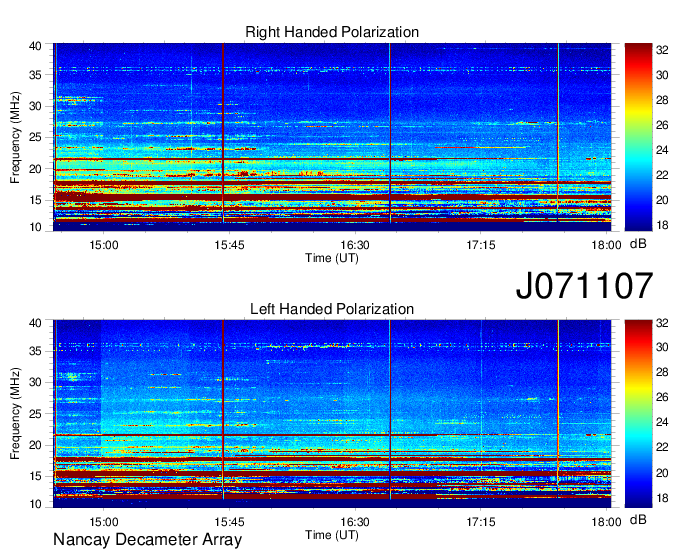Click the 20 MHz tick on top plot

[x=35, y=169]
